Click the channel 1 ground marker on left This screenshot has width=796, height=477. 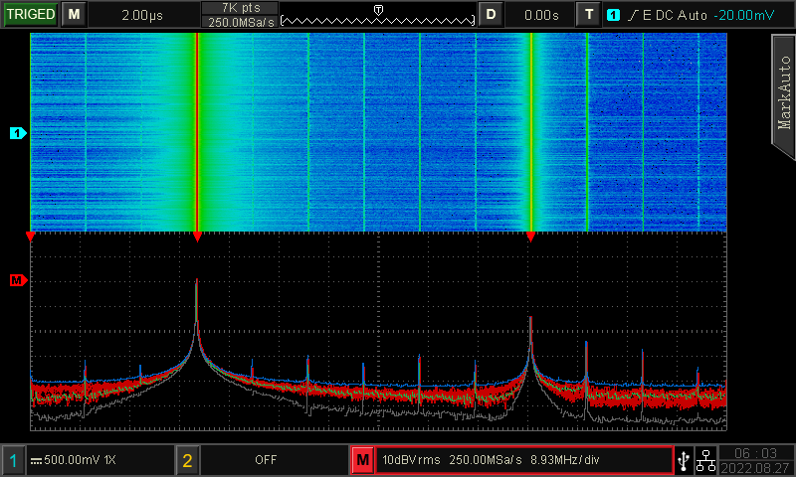[x=17, y=133]
